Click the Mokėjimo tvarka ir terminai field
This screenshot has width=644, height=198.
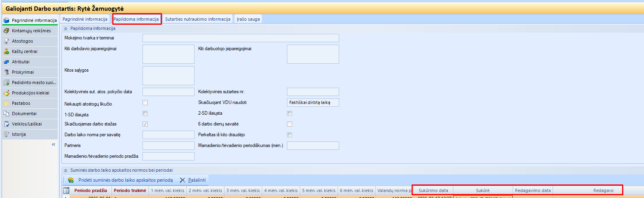pos(240,38)
